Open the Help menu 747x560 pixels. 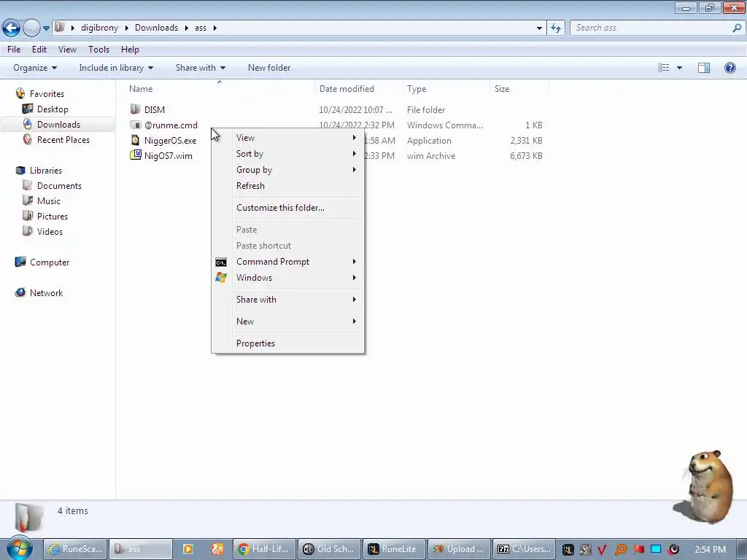[130, 50]
